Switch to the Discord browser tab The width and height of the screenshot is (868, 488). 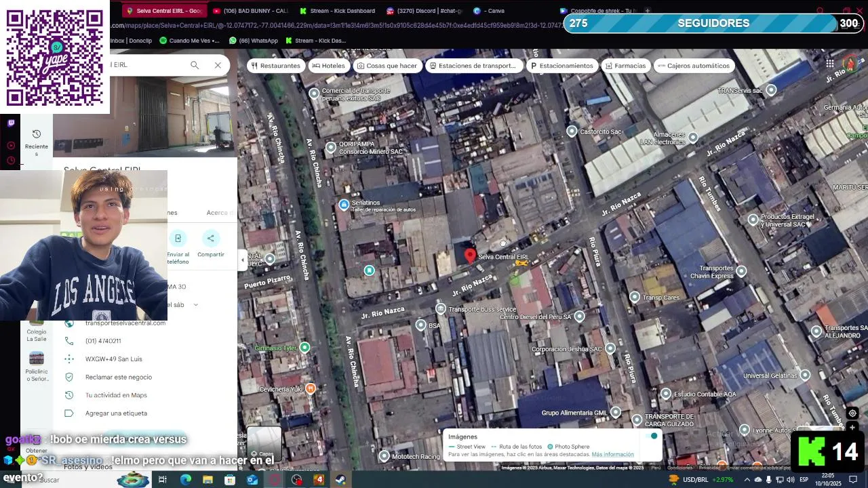[x=425, y=11]
